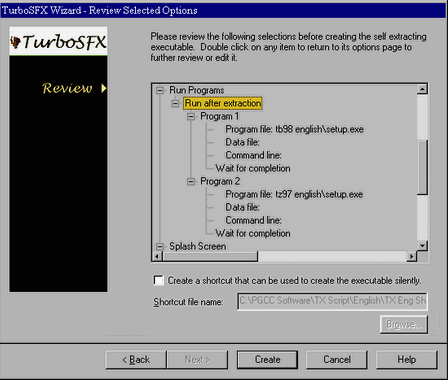This screenshot has height=380, width=448.
Task: Click the vertical scrollbar thumb in tree
Action: pyautogui.click(x=422, y=167)
